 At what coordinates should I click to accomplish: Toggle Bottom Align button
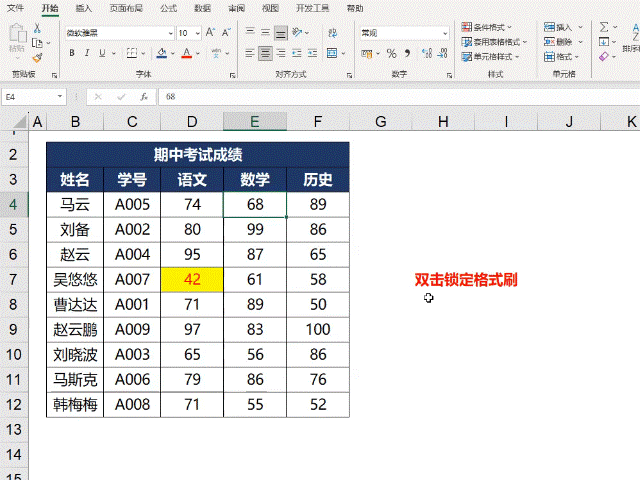tap(281, 32)
